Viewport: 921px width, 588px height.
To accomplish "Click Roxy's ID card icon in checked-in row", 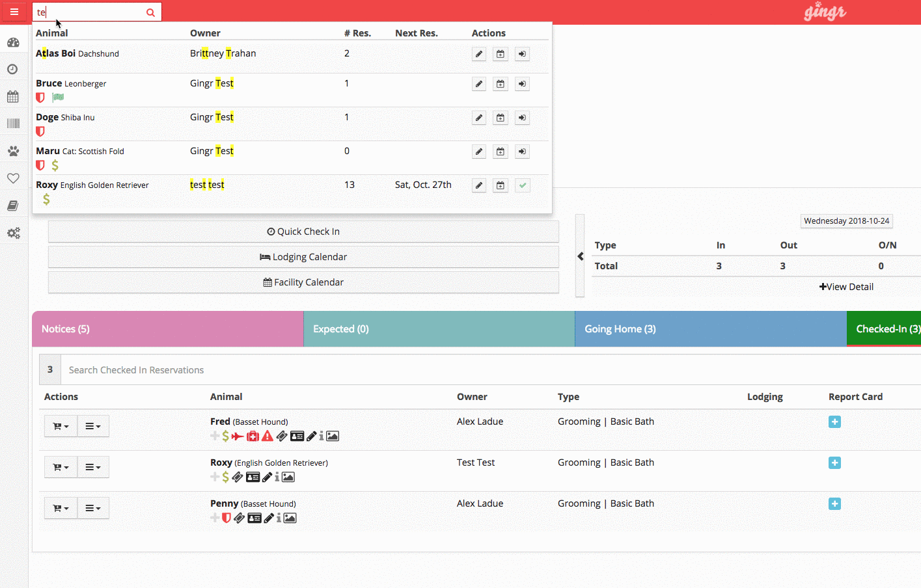I will pyautogui.click(x=253, y=477).
